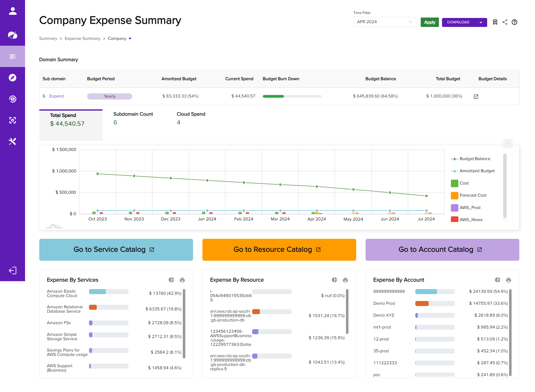Screen dimensions: 535x392
Task: Print the Expense By Account panel
Action: coord(508,280)
